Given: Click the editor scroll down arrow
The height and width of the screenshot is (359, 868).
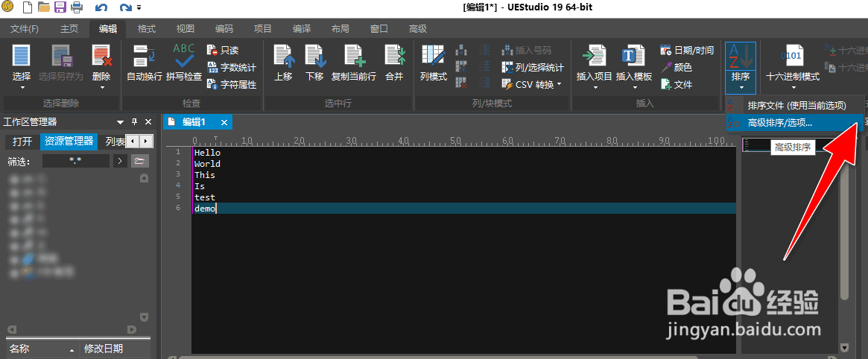Looking at the screenshot, I should click(x=844, y=347).
